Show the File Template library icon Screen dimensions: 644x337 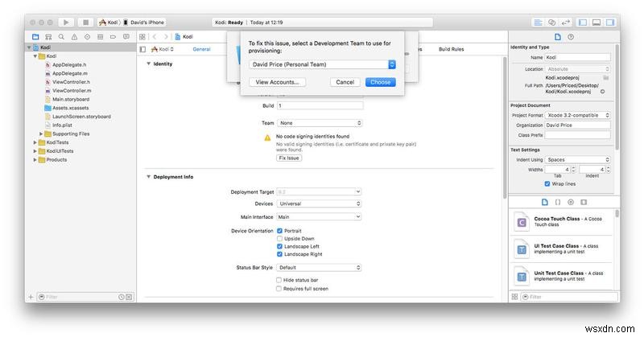pos(545,202)
